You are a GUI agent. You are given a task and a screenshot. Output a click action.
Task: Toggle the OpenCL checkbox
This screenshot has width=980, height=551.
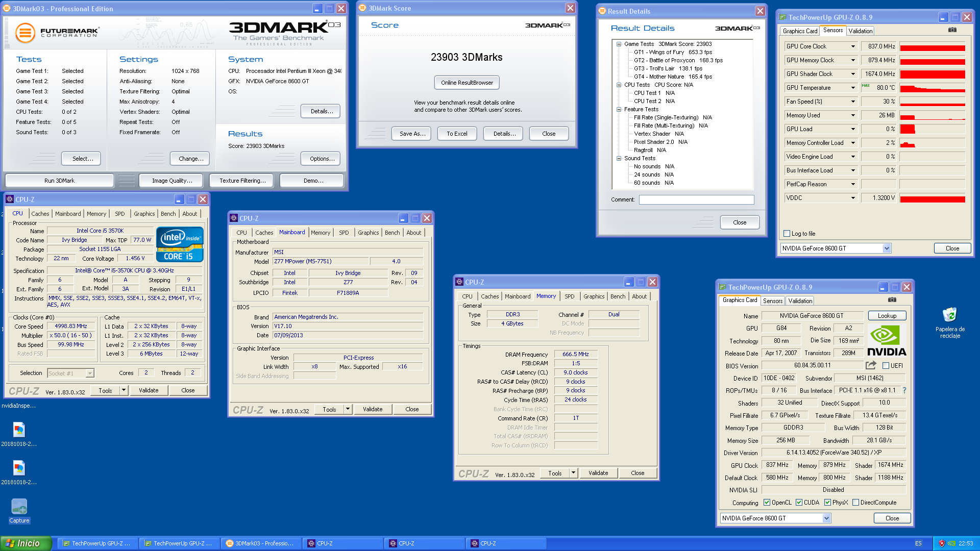coord(767,503)
